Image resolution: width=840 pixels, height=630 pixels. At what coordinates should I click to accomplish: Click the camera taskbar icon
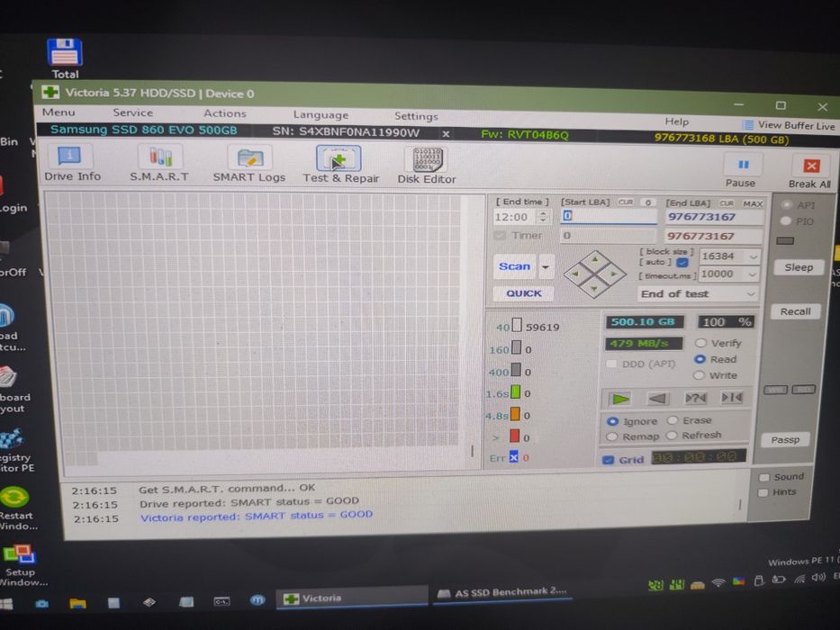[x=41, y=604]
